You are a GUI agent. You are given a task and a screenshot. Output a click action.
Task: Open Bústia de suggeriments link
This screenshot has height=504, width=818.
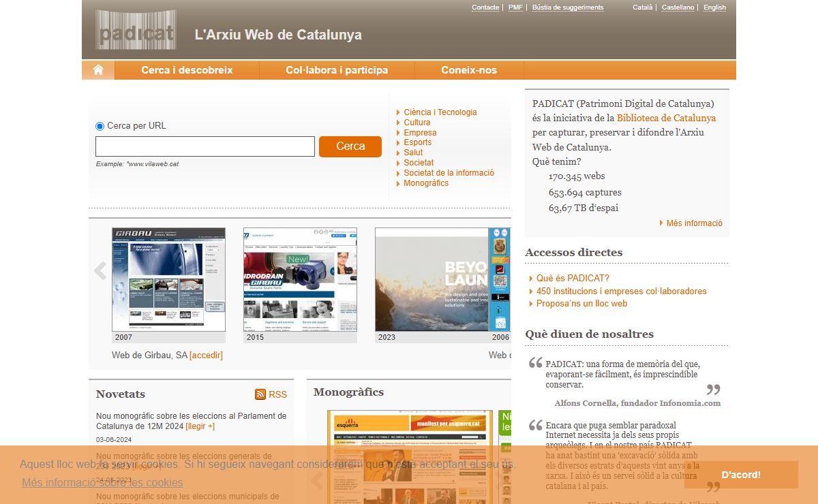point(568,7)
